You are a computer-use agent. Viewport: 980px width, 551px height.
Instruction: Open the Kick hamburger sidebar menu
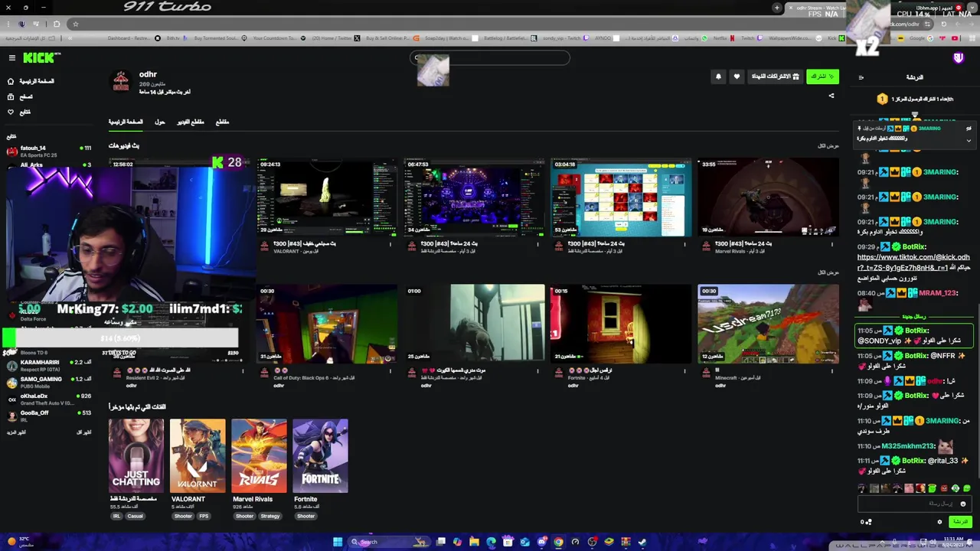tap(12, 58)
